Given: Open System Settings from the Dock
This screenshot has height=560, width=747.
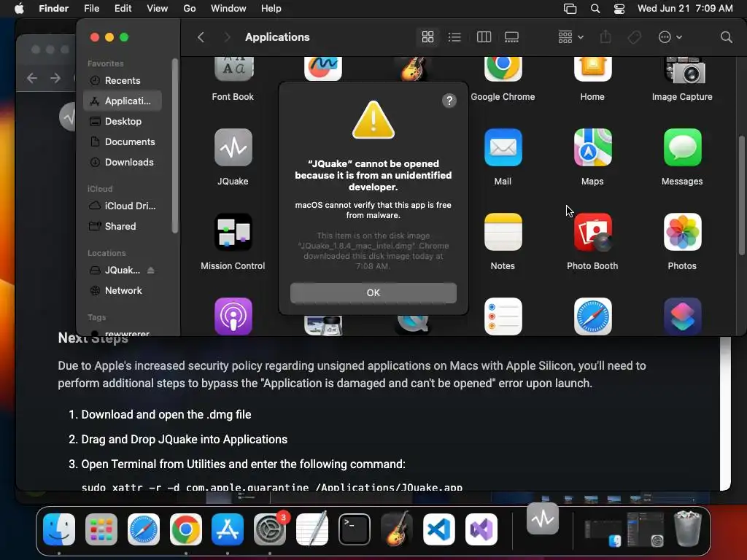Looking at the screenshot, I should pyautogui.click(x=270, y=529).
